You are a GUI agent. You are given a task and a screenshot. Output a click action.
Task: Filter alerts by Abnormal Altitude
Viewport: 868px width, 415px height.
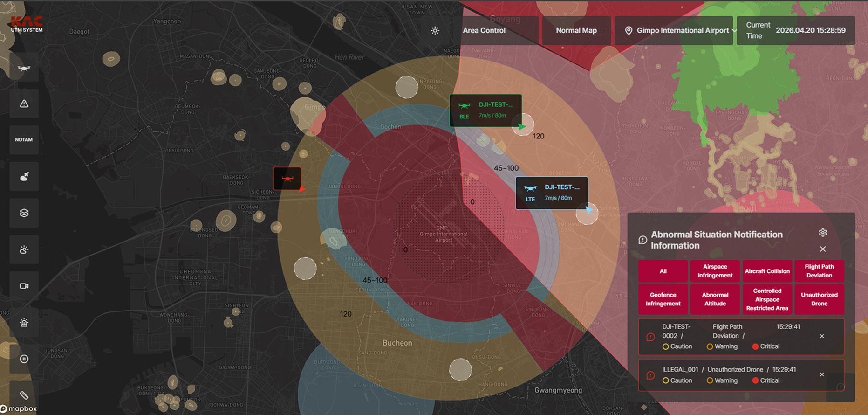[715, 299]
